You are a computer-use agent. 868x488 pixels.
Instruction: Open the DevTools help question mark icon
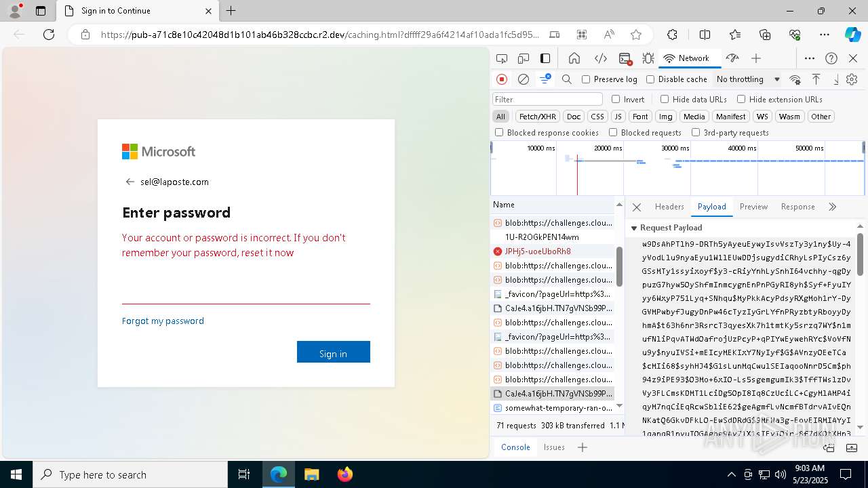tap(831, 58)
